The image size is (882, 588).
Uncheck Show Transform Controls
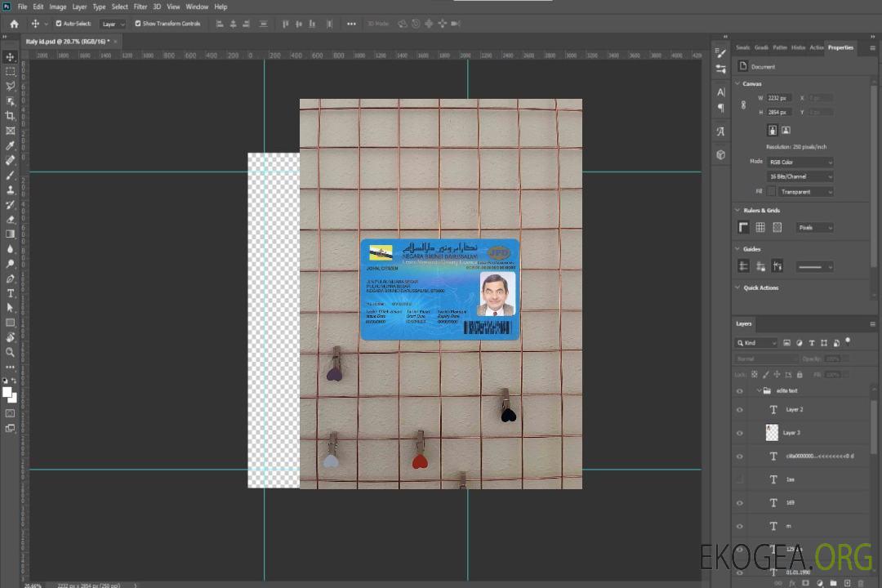pos(137,24)
